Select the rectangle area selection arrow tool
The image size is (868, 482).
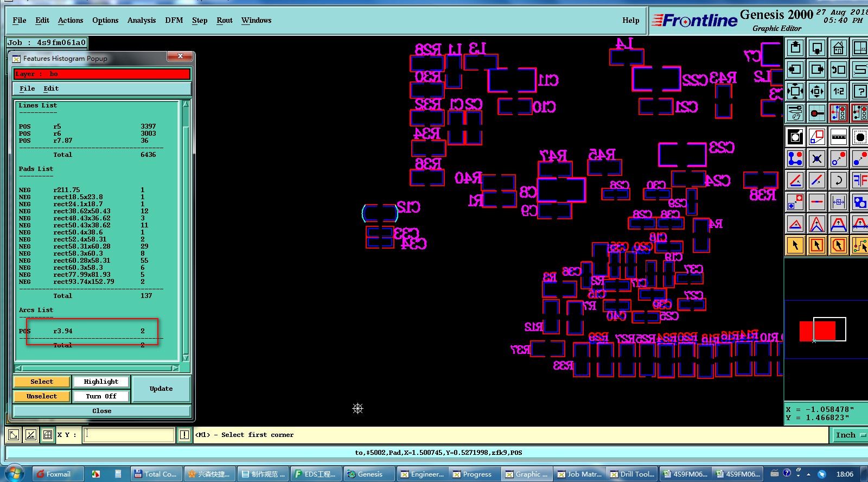(817, 245)
